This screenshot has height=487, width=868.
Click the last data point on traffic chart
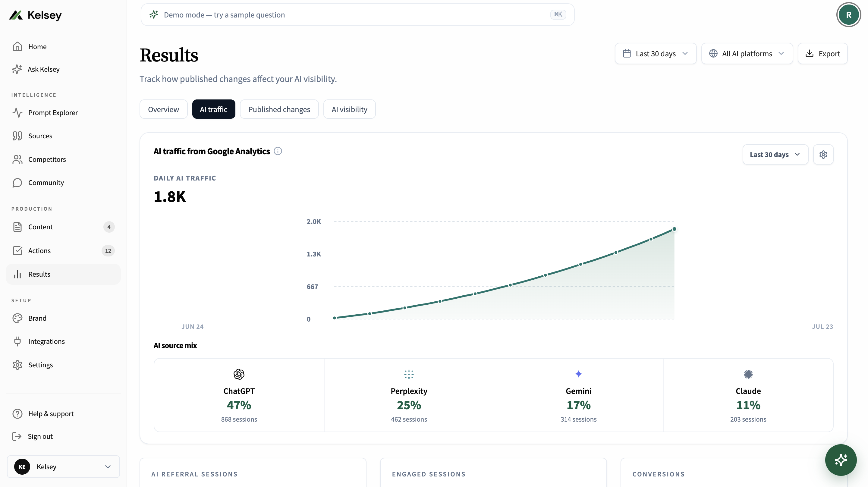click(x=674, y=229)
